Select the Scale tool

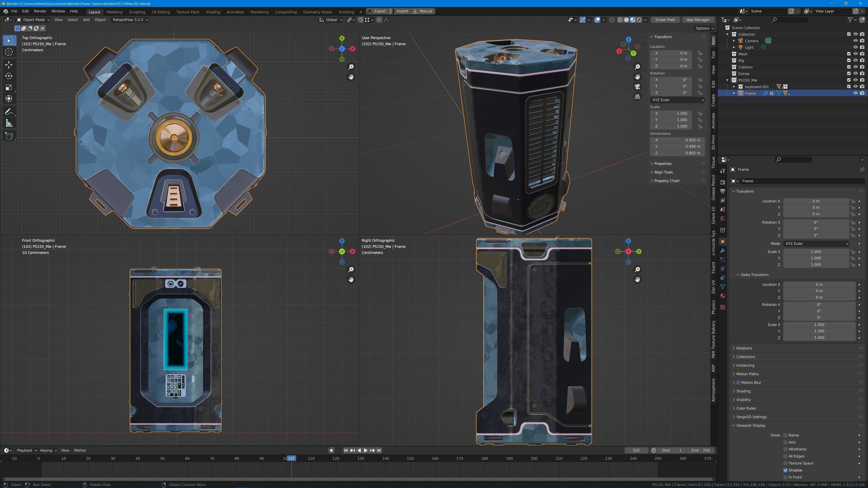click(9, 88)
